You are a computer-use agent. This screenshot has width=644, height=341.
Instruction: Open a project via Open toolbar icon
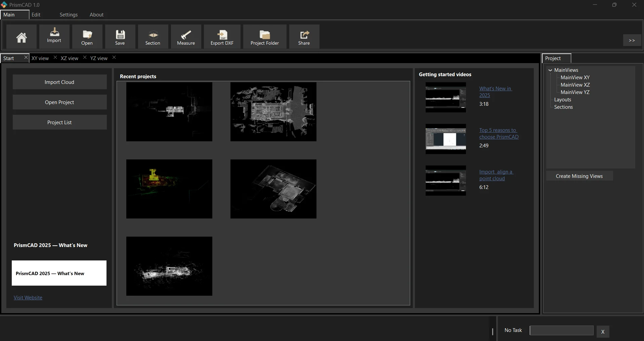(x=87, y=37)
